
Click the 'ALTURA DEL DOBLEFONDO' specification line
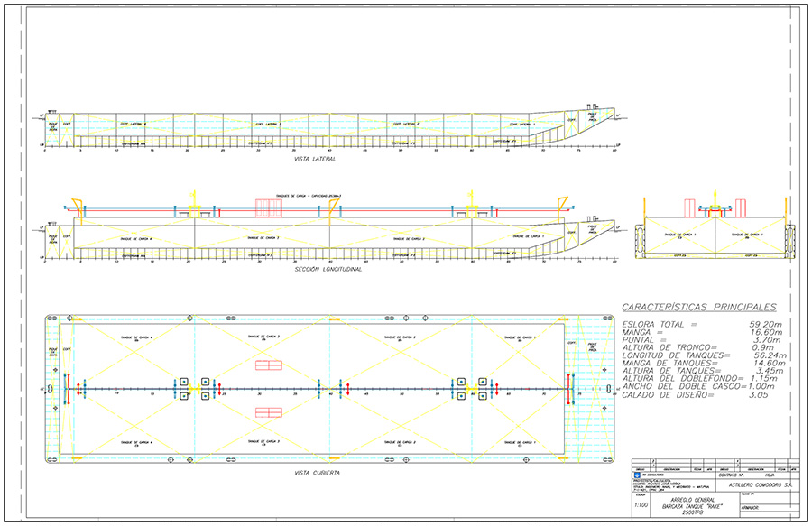(x=686, y=378)
